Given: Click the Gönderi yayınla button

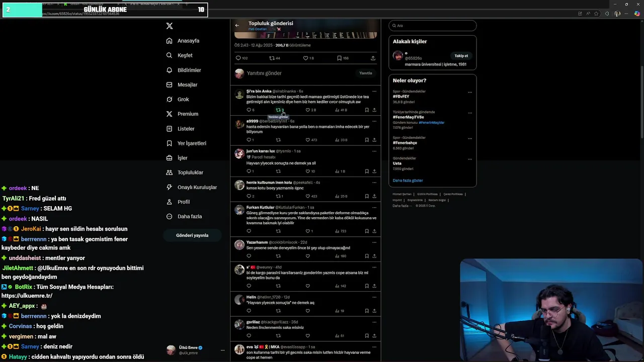Looking at the screenshot, I should [192, 235].
